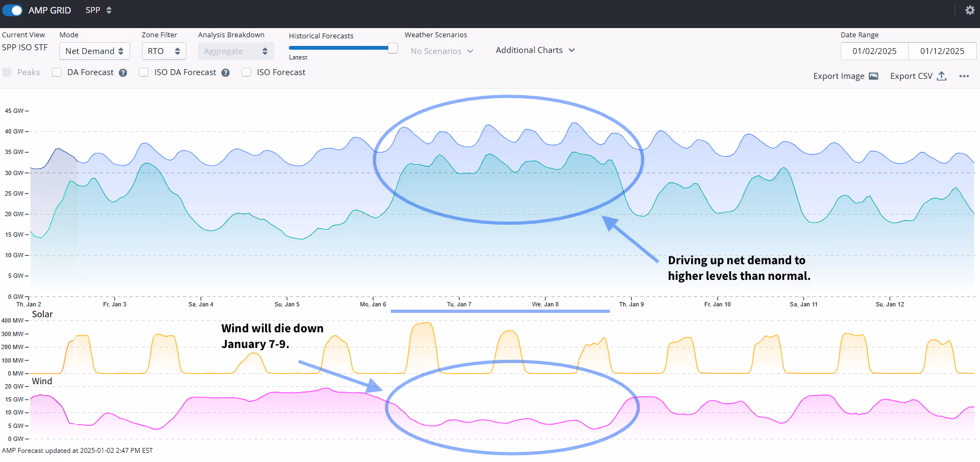Click the Weather Scenarios label
The image size is (980, 462).
(x=436, y=35)
